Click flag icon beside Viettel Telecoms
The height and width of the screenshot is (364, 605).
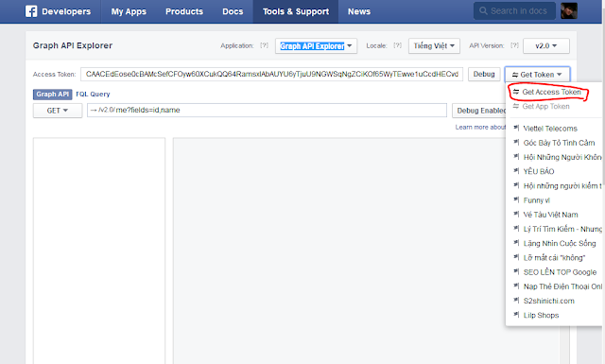[x=516, y=128]
